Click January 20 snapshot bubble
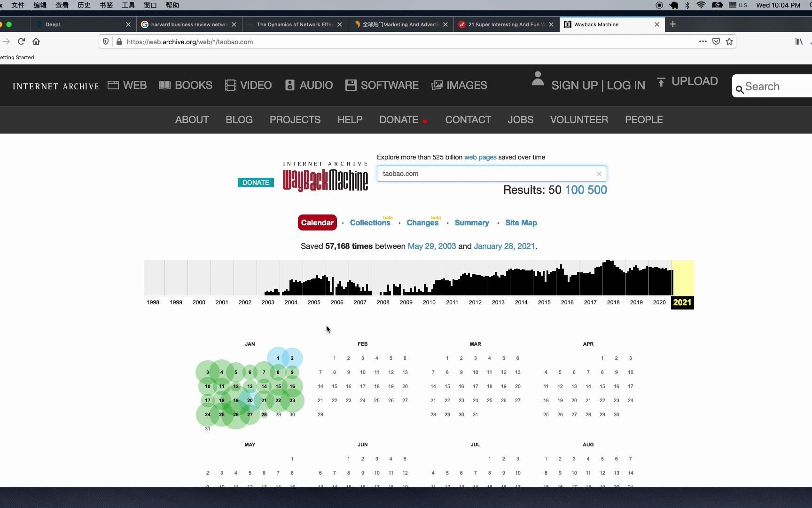Viewport: 812px width, 508px height. [250, 400]
